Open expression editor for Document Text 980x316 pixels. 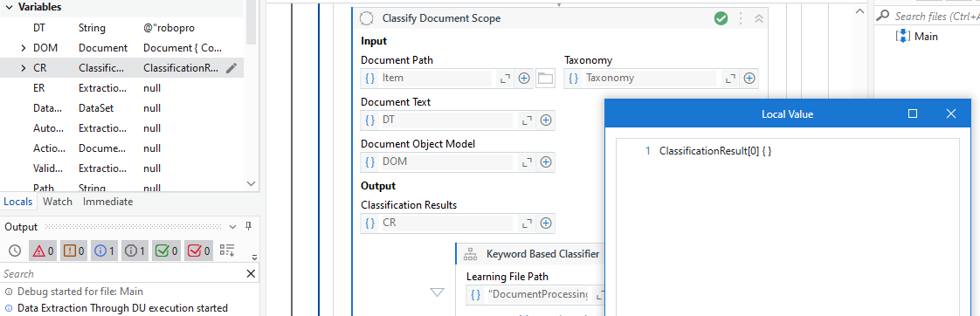point(527,120)
